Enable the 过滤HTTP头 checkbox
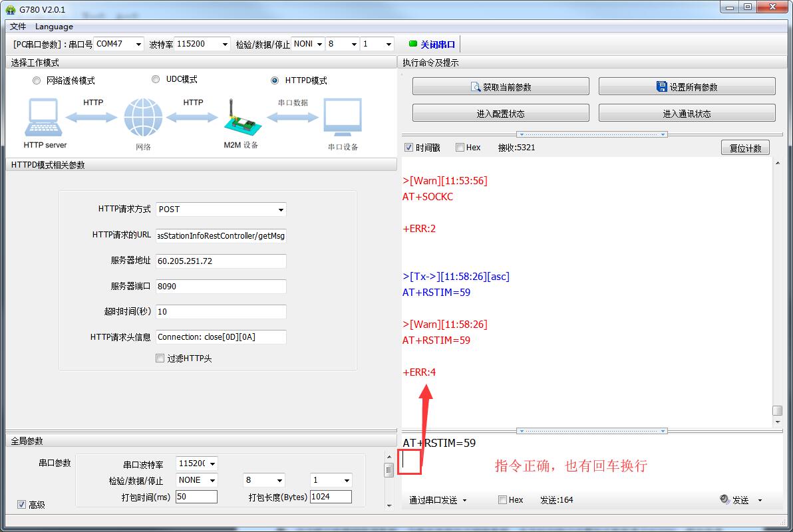 tap(160, 358)
